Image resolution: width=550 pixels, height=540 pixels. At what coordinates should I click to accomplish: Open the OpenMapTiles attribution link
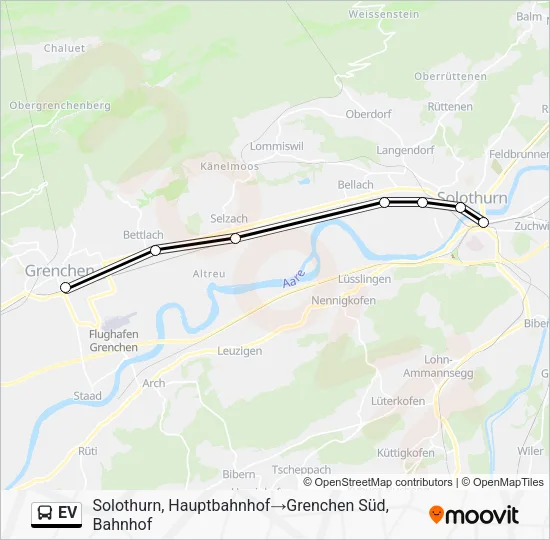(x=502, y=482)
